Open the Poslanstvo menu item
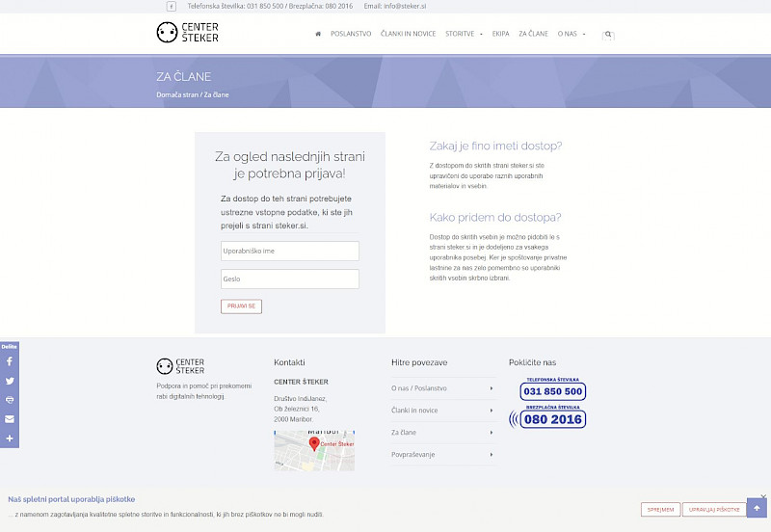 click(351, 34)
